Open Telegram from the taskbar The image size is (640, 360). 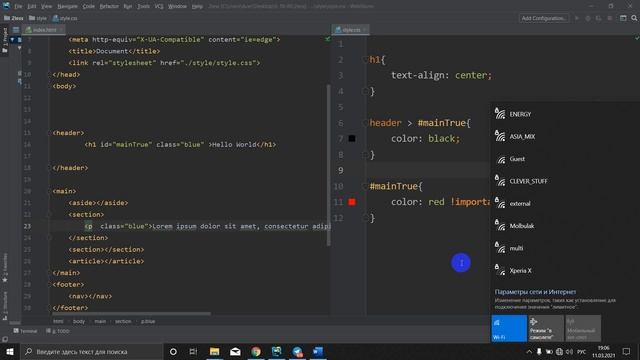[x=298, y=351]
